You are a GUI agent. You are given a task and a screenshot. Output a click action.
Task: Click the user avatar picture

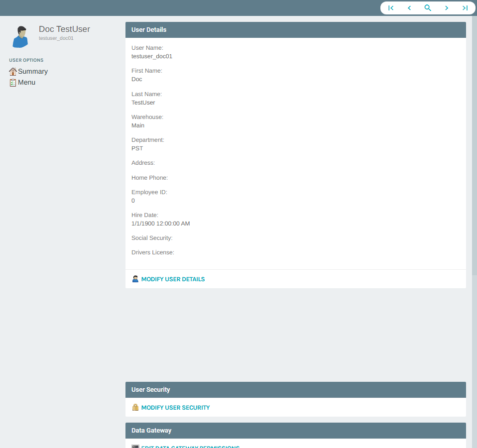click(20, 35)
